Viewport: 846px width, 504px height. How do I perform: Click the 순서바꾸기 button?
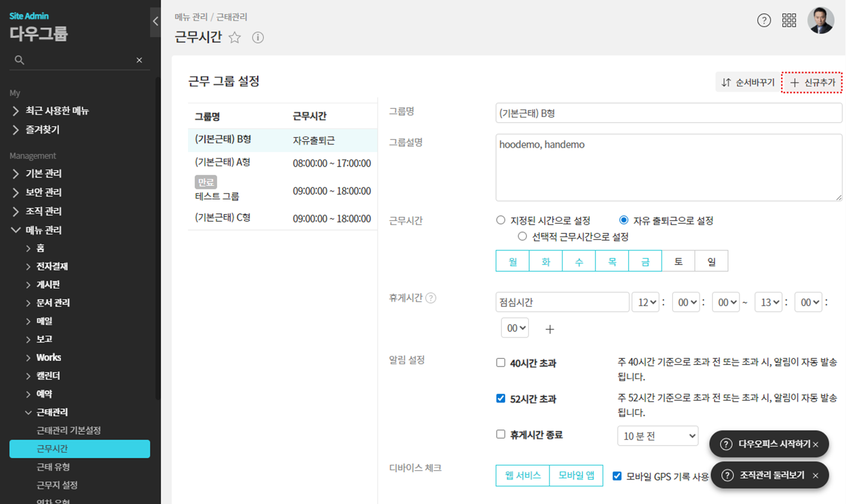click(x=748, y=83)
